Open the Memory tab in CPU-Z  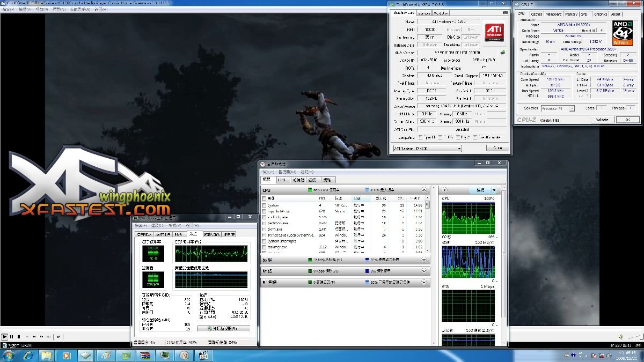571,14
